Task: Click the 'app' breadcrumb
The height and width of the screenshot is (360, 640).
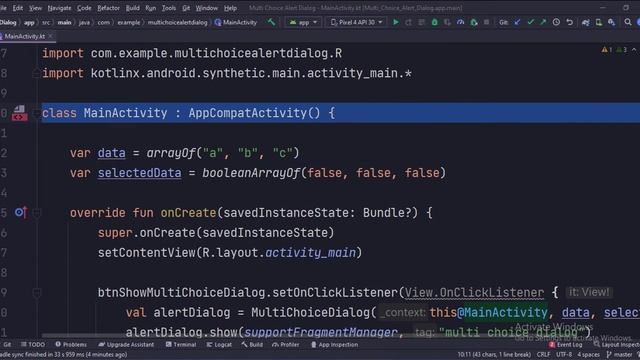Action: click(29, 22)
